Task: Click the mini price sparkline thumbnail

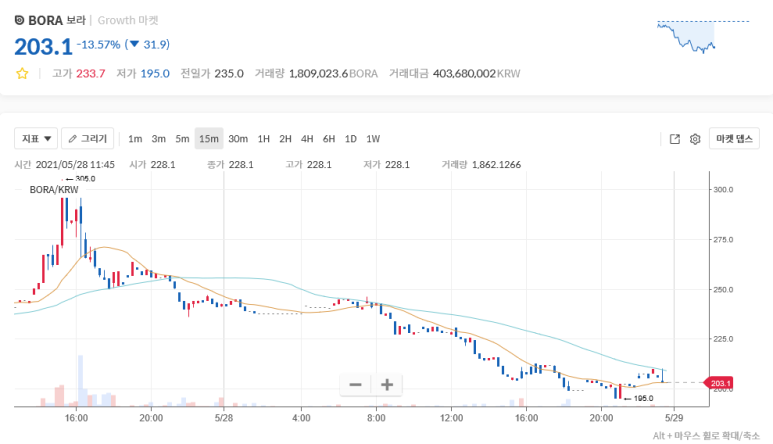Action: (703, 36)
